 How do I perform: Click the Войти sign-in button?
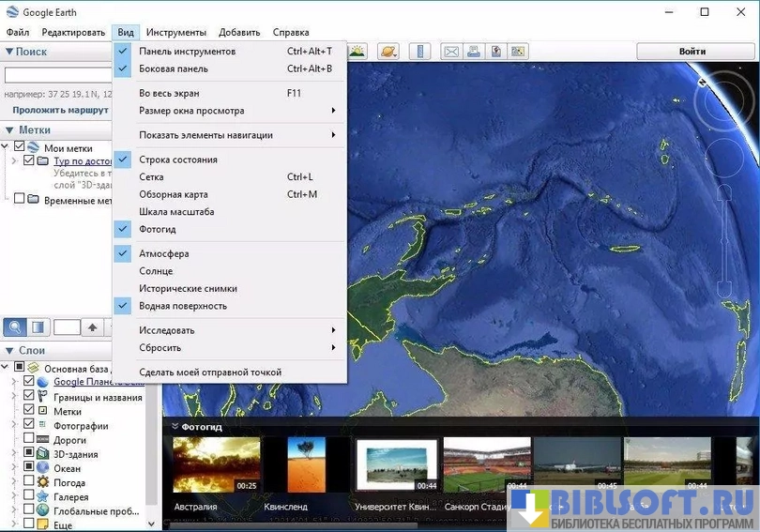click(x=692, y=51)
